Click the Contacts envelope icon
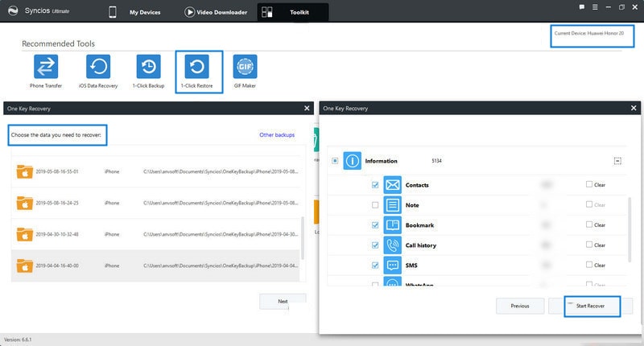Viewport: 644px width, 346px height. pyautogui.click(x=392, y=185)
